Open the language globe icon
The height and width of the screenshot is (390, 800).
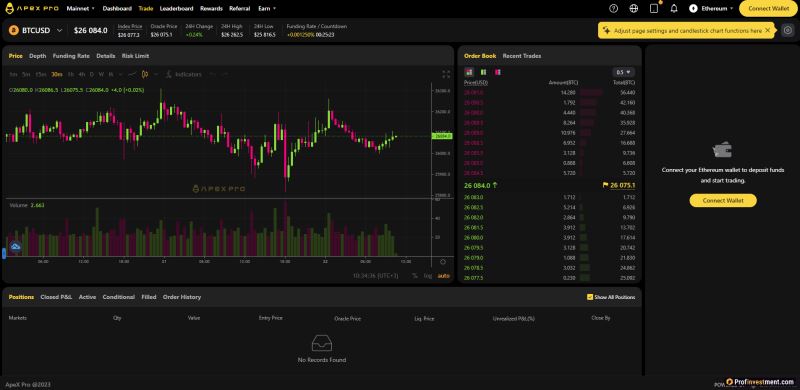point(634,8)
